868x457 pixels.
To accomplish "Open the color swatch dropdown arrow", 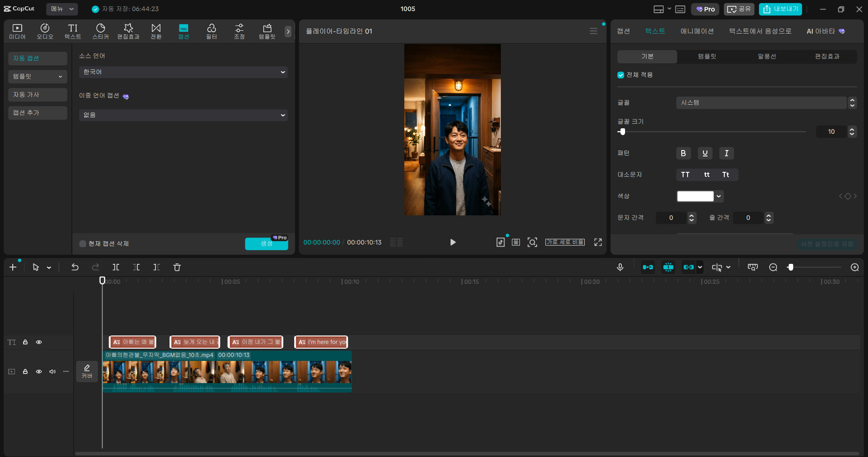I will click(x=719, y=196).
